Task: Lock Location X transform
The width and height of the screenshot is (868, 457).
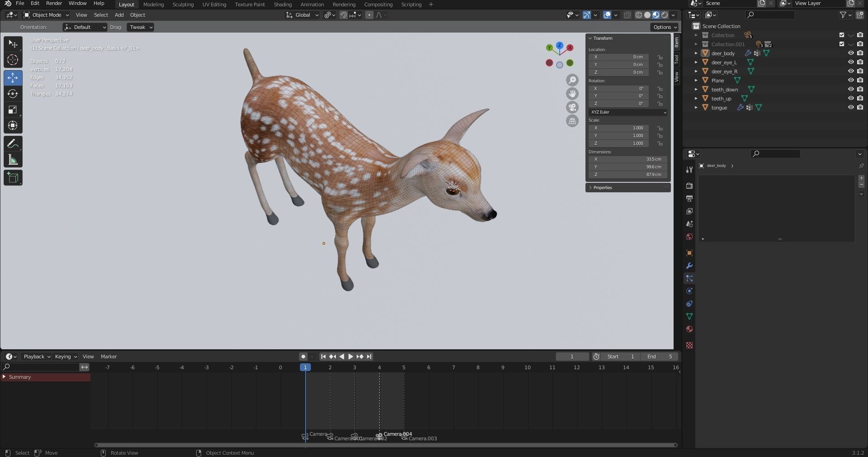Action: tap(660, 57)
